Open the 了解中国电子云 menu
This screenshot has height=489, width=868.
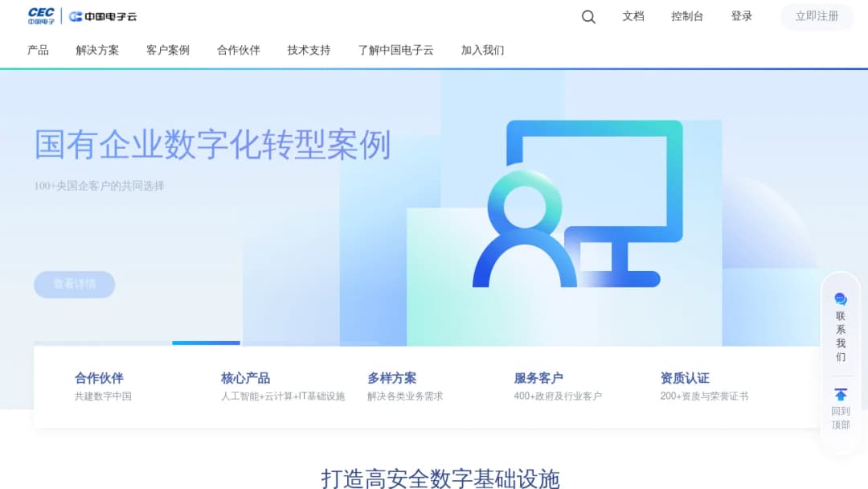395,51
